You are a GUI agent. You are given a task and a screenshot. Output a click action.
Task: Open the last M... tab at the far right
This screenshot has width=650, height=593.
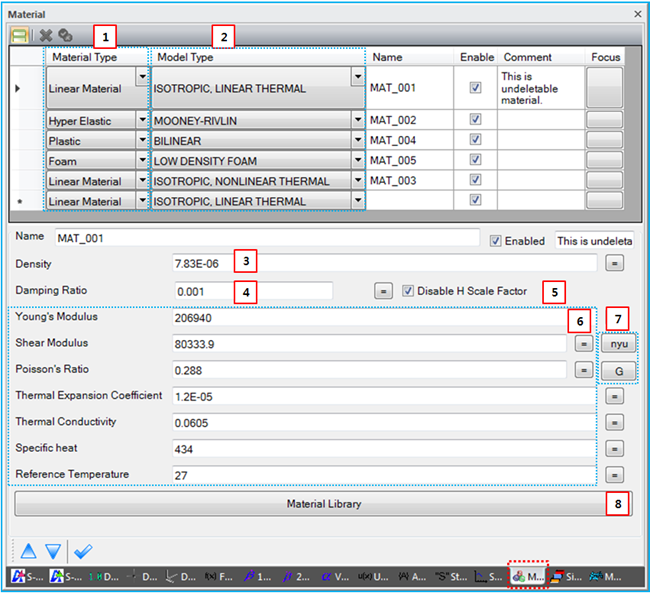coord(605,576)
